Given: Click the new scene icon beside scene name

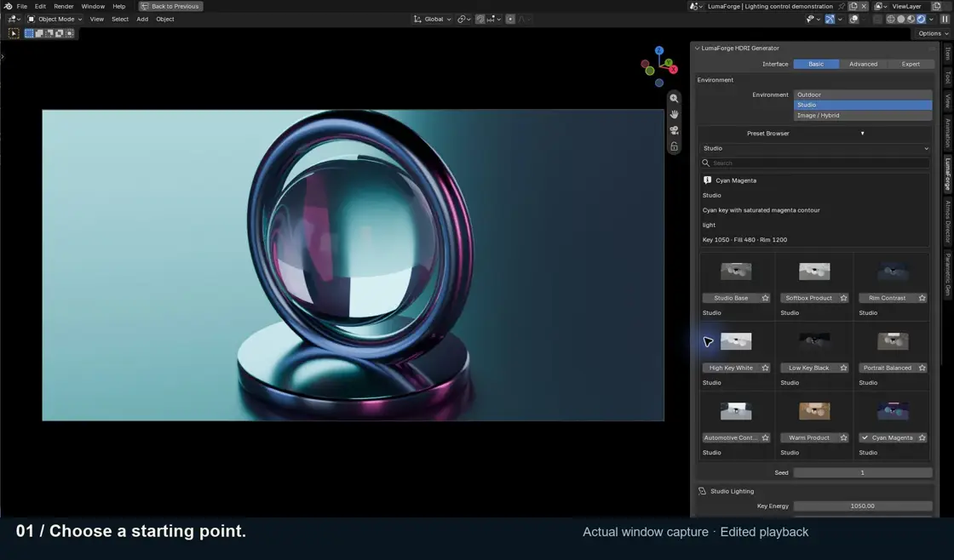Looking at the screenshot, I should (853, 6).
